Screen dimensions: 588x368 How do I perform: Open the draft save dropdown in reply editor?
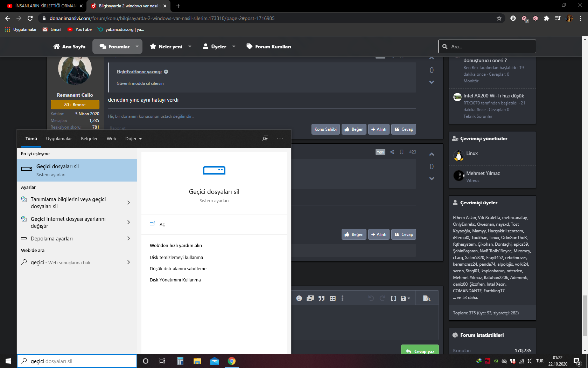(405, 298)
